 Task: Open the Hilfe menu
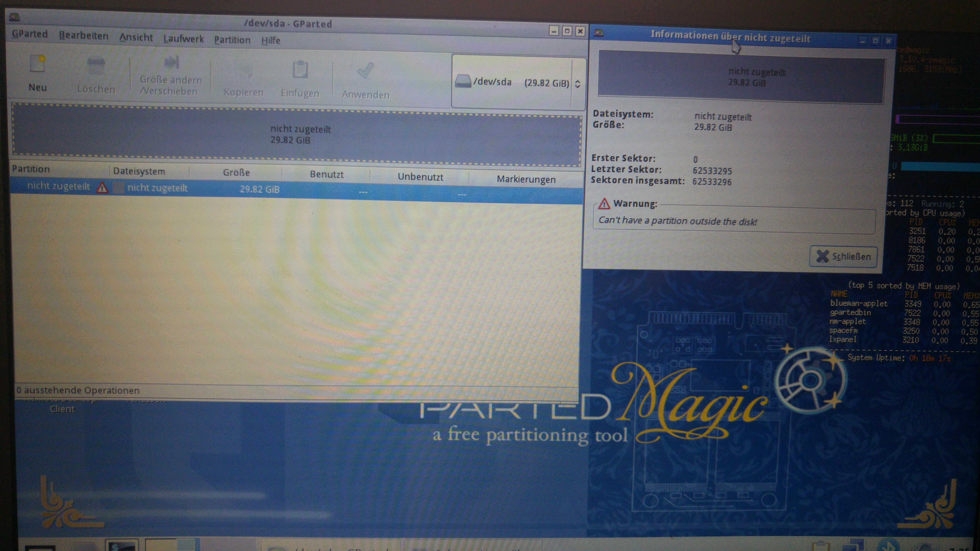[270, 40]
